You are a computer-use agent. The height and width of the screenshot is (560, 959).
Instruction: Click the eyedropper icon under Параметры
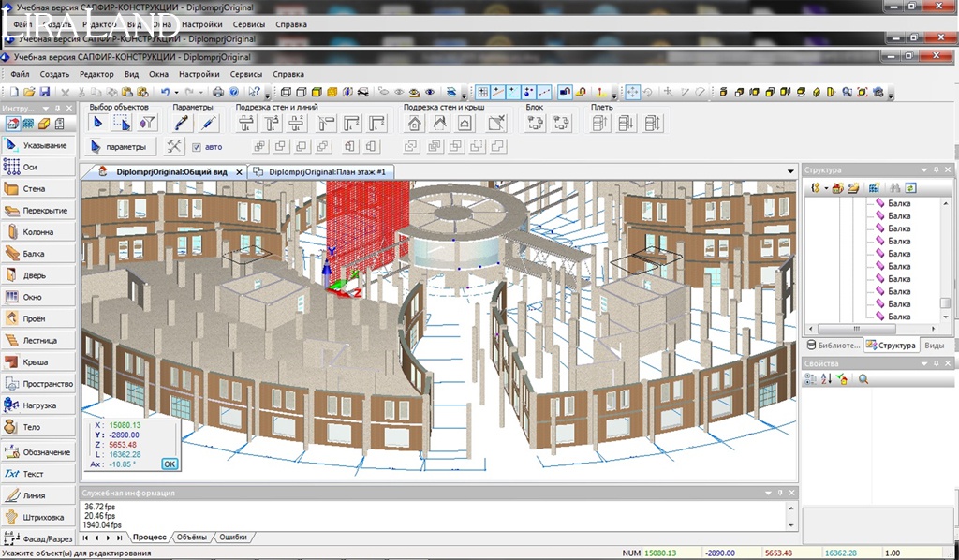click(x=183, y=123)
